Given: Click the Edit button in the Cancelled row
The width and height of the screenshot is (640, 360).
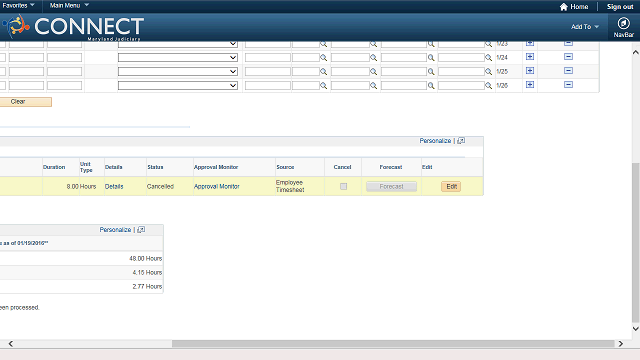Looking at the screenshot, I should pos(451,187).
